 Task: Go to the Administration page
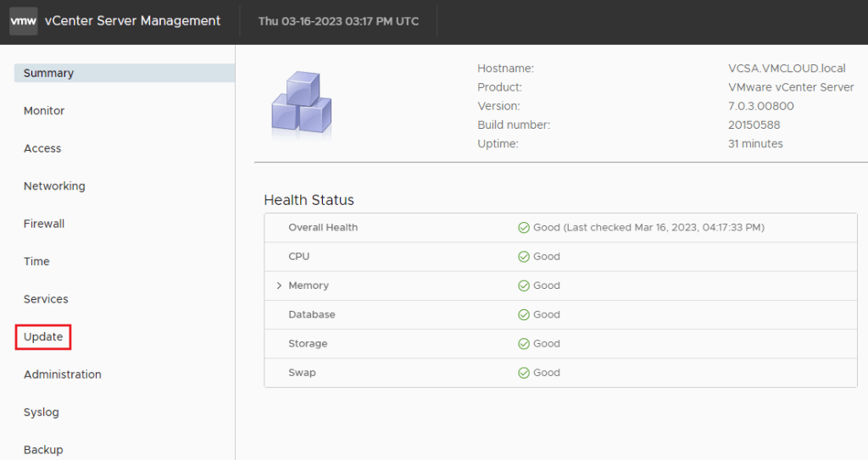point(62,374)
